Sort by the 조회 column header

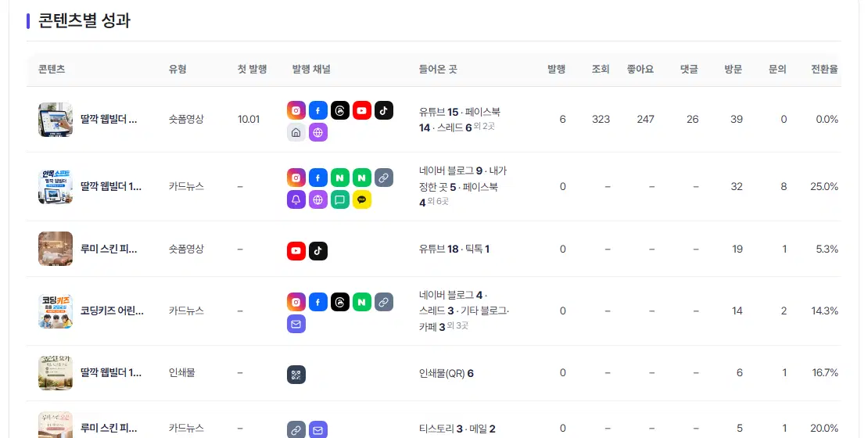click(601, 69)
